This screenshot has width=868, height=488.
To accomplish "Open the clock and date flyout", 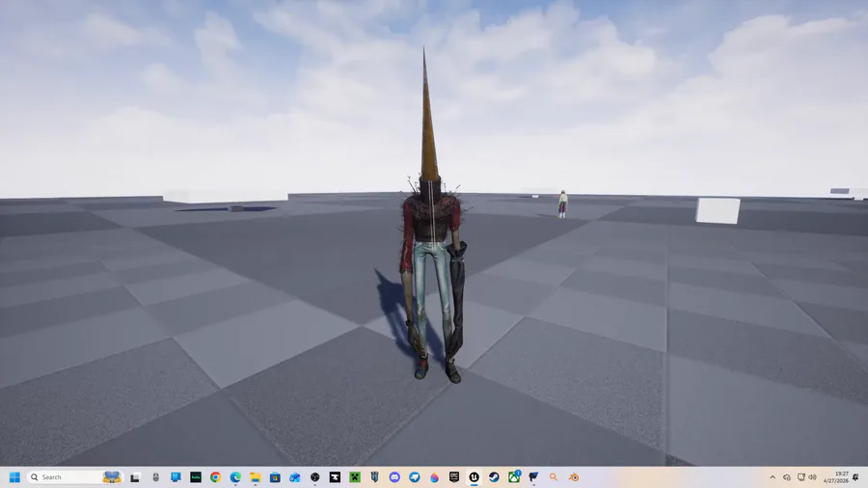I will click(x=836, y=477).
